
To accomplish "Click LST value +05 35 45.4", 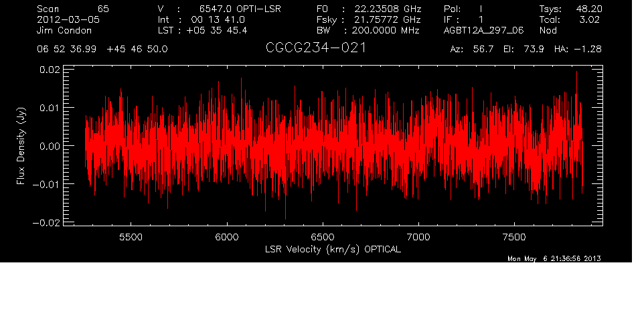I will coord(217,30).
